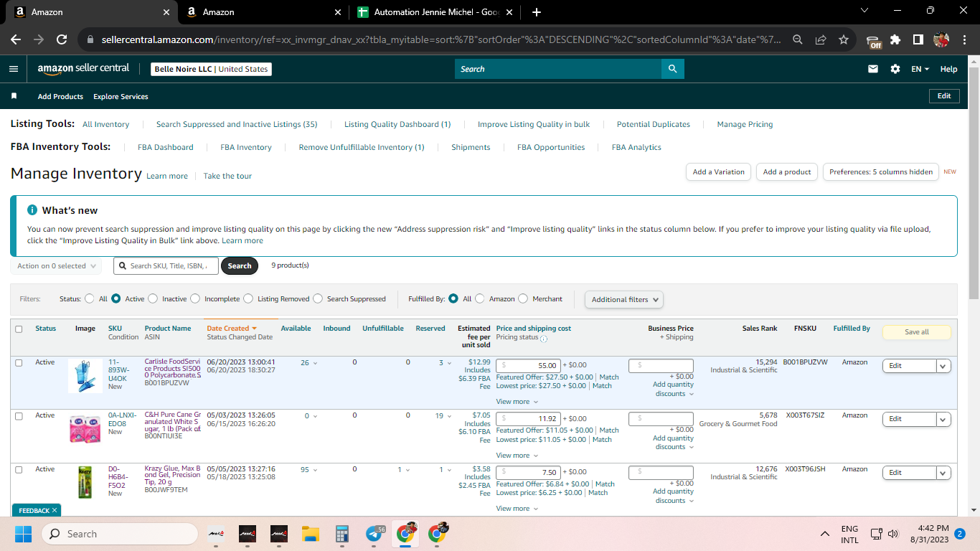The width and height of the screenshot is (980, 551).
Task: Filter Fulfilled By Merchant
Action: pyautogui.click(x=523, y=299)
